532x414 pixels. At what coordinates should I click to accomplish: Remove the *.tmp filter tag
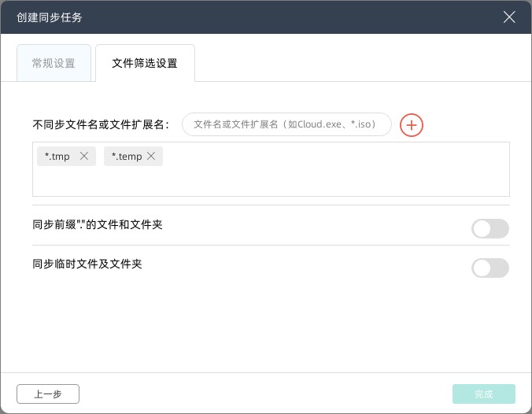[84, 156]
